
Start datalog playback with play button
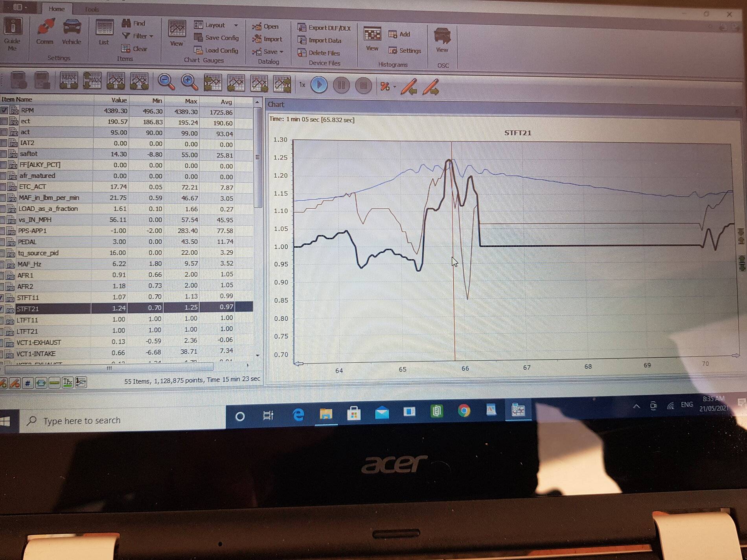(319, 84)
